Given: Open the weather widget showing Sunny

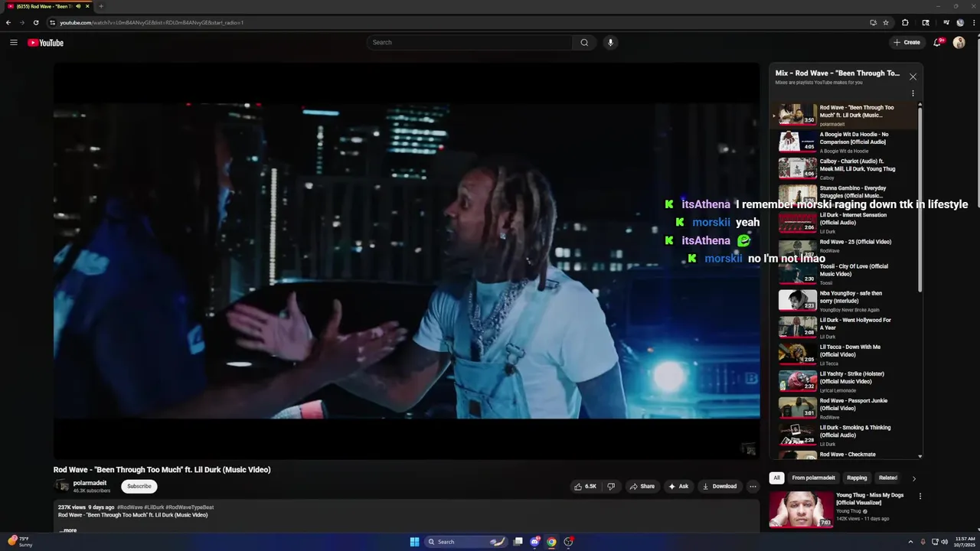Looking at the screenshot, I should coord(20,542).
